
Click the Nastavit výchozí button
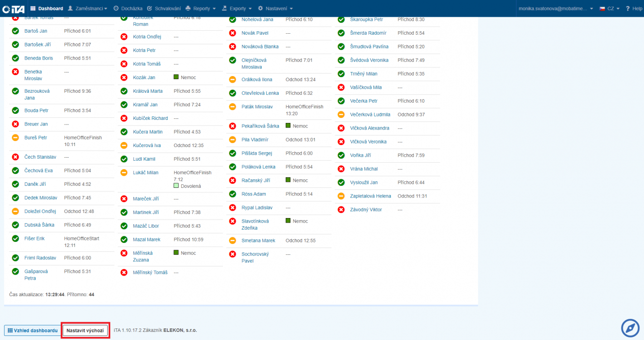86,330
